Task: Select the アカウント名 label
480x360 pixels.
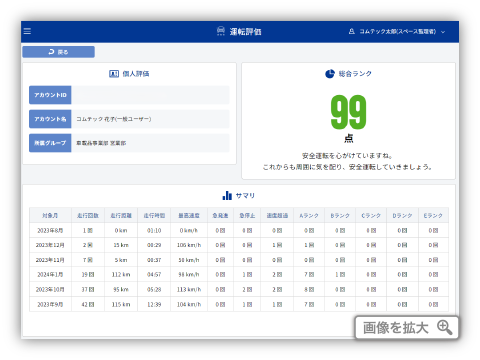Action: [50, 119]
